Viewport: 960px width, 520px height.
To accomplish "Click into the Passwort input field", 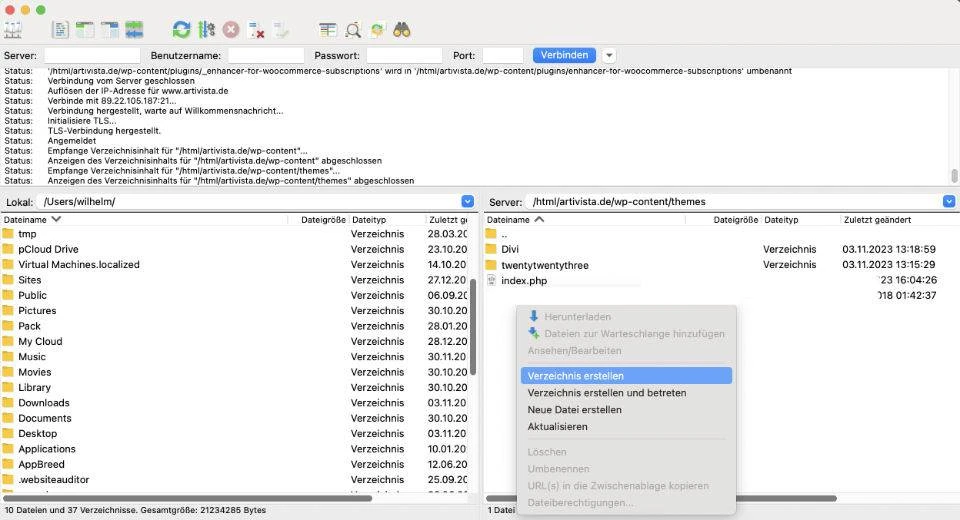I will point(404,55).
